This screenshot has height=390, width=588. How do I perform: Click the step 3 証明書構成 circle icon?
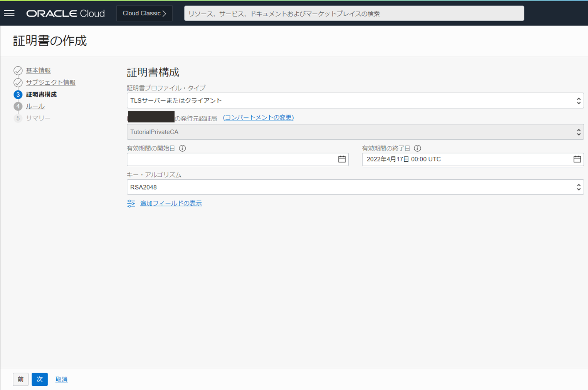click(x=18, y=95)
